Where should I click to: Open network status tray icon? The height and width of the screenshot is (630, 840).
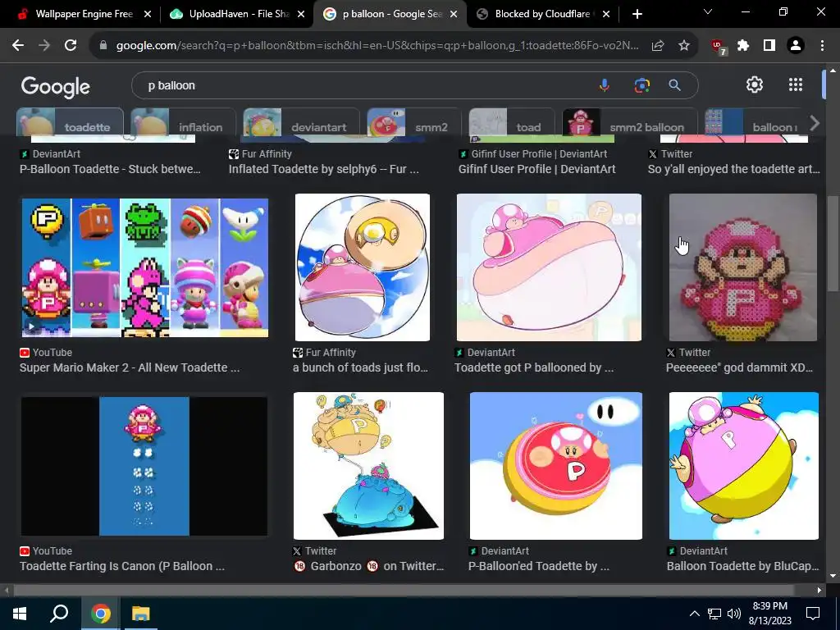(x=714, y=614)
